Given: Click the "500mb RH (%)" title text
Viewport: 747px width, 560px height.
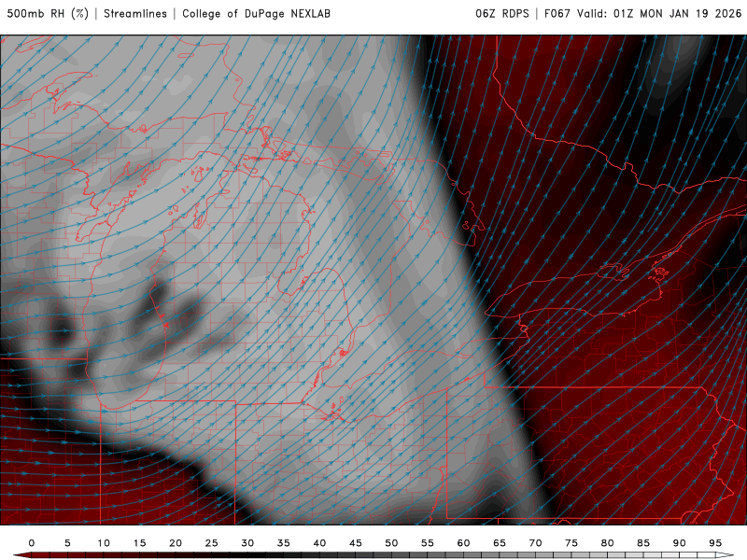Looking at the screenshot, I should [48, 13].
